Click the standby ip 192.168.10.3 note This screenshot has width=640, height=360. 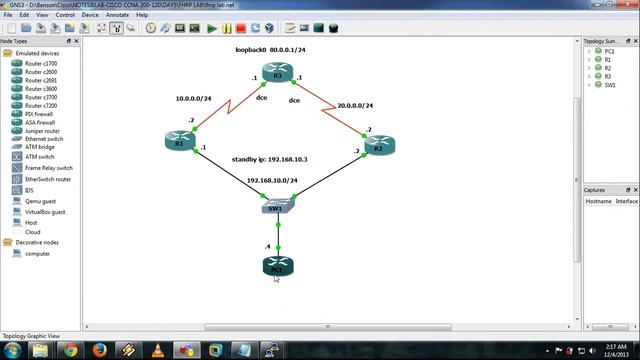tap(269, 160)
